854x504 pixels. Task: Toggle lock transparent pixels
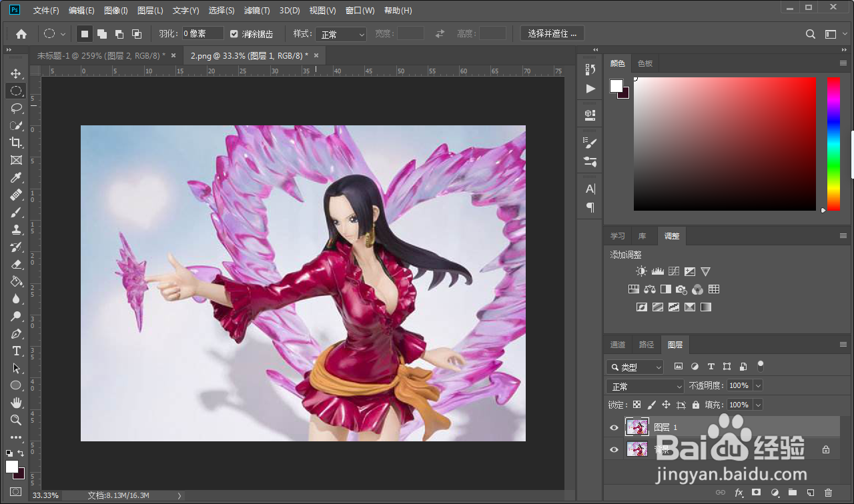pyautogui.click(x=637, y=405)
